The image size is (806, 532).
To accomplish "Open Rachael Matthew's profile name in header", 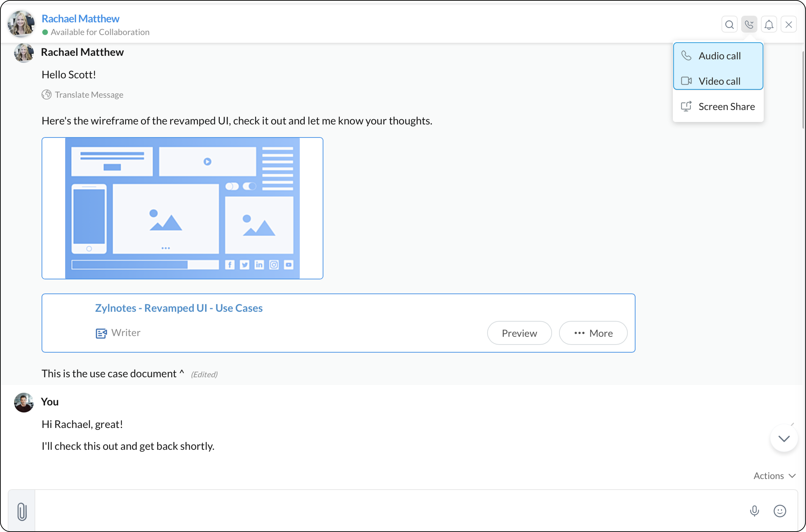I will [x=80, y=19].
